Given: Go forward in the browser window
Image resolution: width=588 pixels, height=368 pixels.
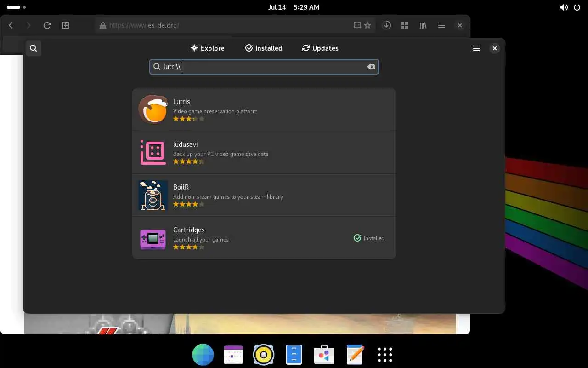Looking at the screenshot, I should (28, 25).
